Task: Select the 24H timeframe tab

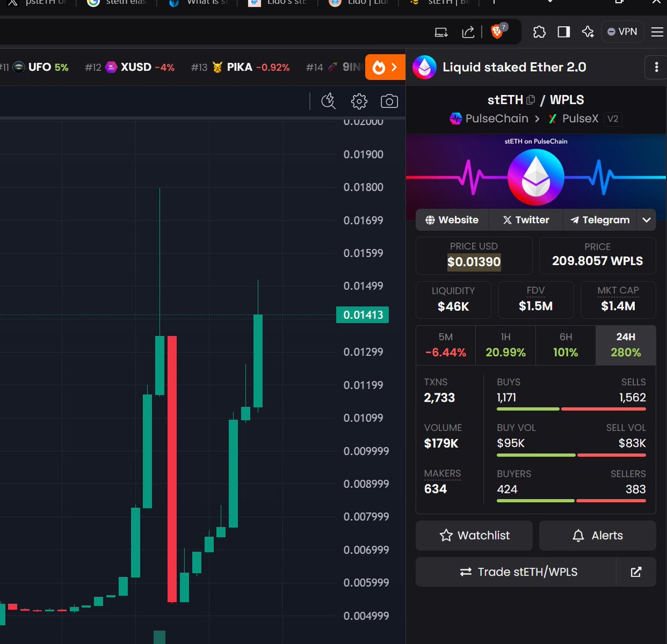Action: click(626, 345)
